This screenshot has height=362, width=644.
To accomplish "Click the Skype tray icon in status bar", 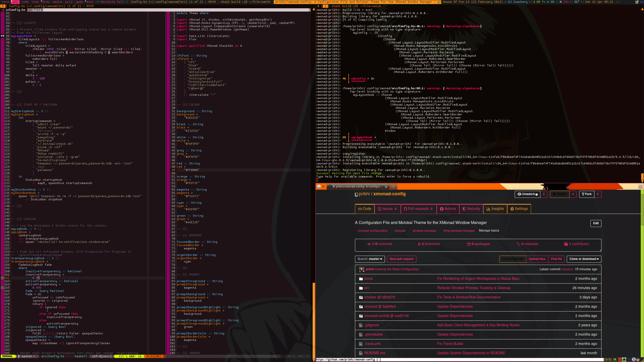I will [x=634, y=359].
